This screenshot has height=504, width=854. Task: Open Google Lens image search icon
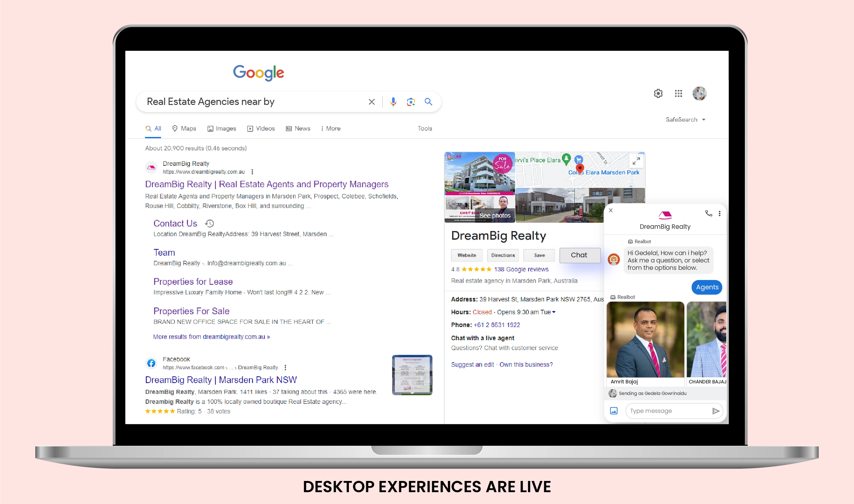(x=411, y=102)
